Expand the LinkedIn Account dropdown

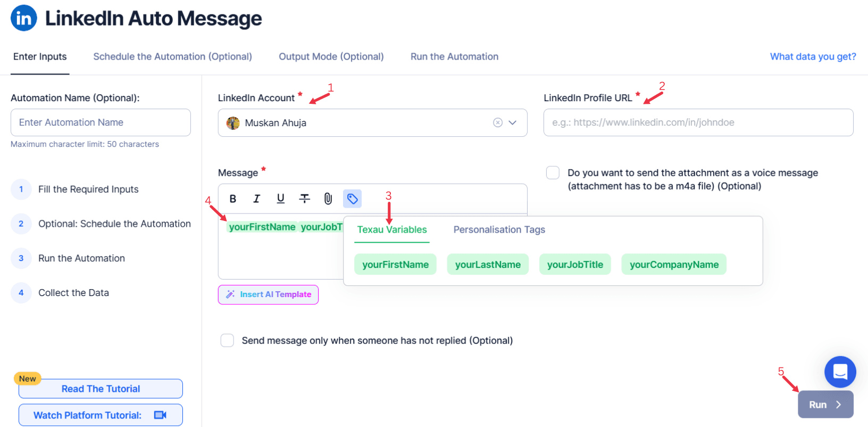513,123
